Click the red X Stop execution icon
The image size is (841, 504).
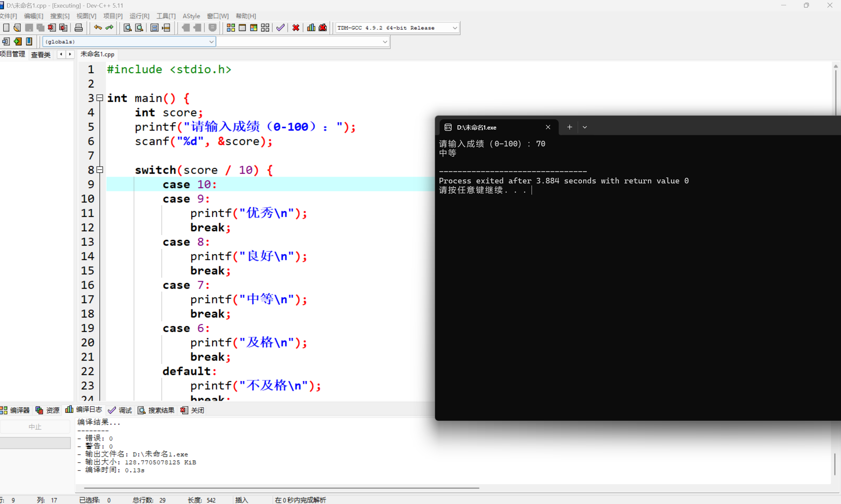[296, 28]
